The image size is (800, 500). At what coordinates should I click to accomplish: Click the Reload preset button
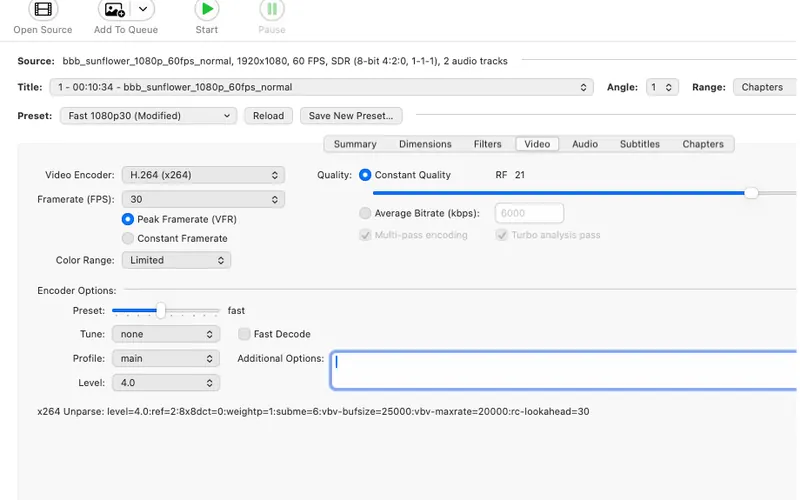(x=268, y=116)
